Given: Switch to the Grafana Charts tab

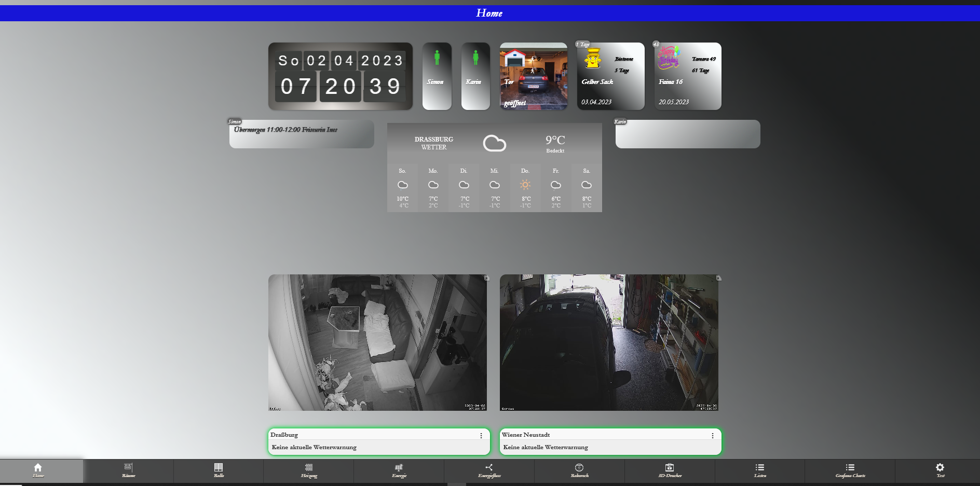Looking at the screenshot, I should [x=850, y=470].
